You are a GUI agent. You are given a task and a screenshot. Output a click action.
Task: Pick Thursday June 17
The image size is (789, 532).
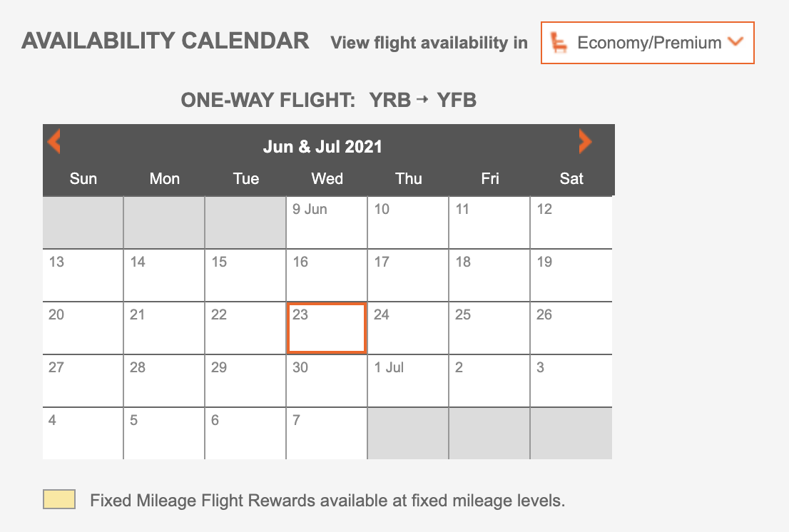pyautogui.click(x=407, y=275)
